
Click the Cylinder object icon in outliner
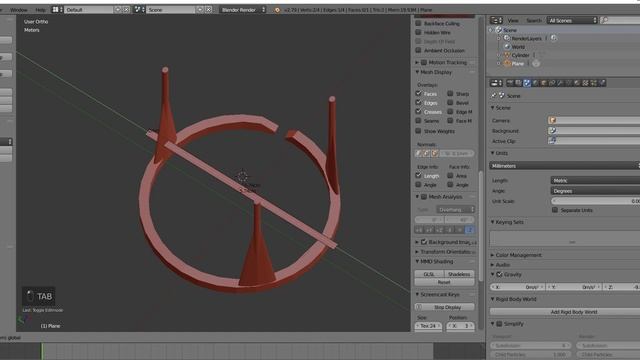507,55
